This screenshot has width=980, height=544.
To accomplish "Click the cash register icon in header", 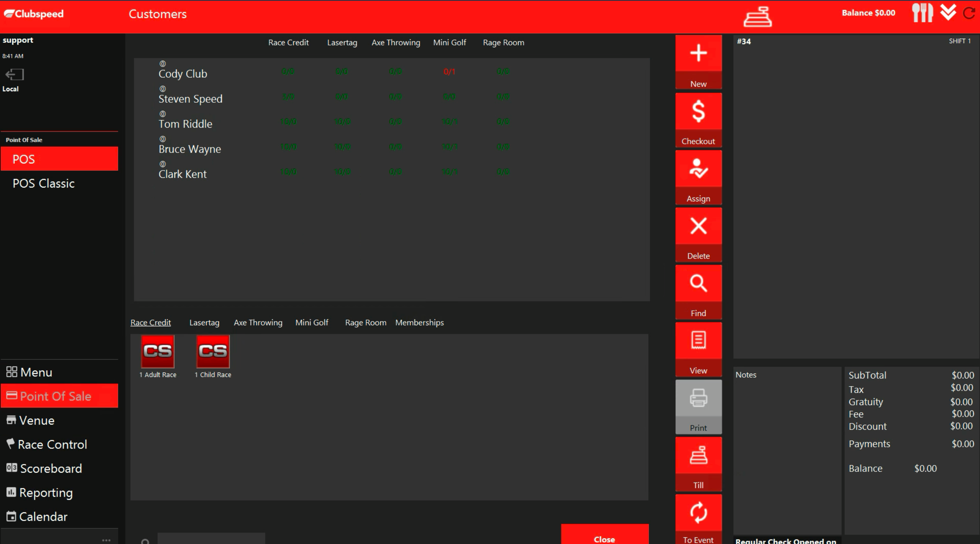I will [757, 17].
